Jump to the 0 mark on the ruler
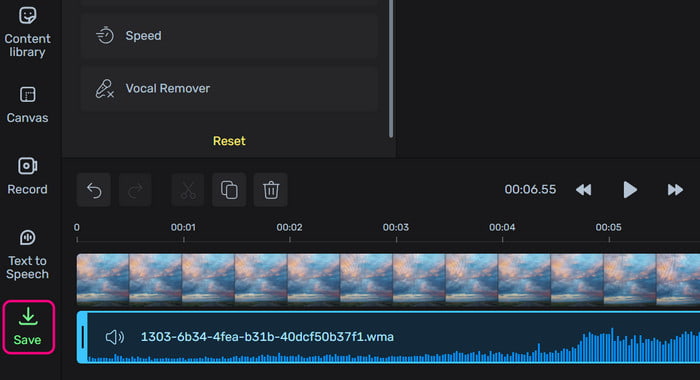 [77, 228]
